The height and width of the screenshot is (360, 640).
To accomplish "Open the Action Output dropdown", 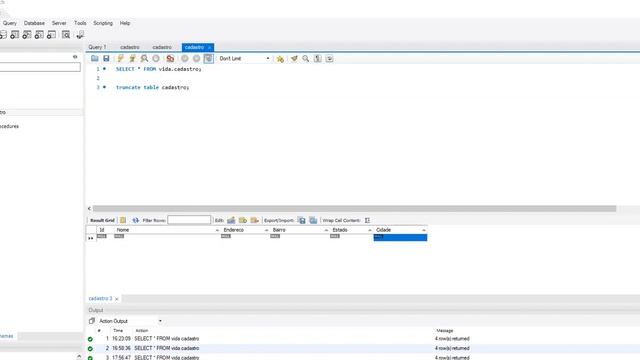I will [x=131, y=321].
